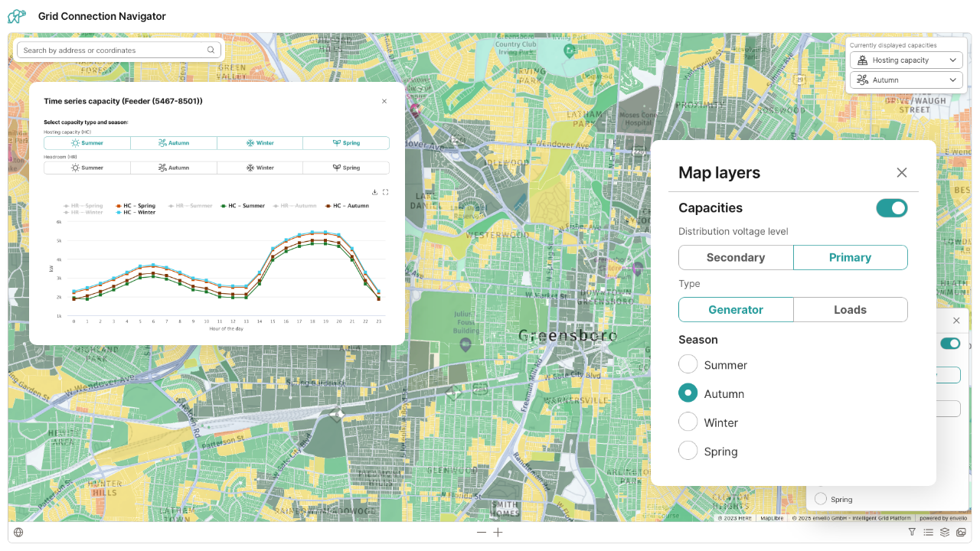980x551 pixels.
Task: Click the search magnifier icon
Action: pos(211,50)
